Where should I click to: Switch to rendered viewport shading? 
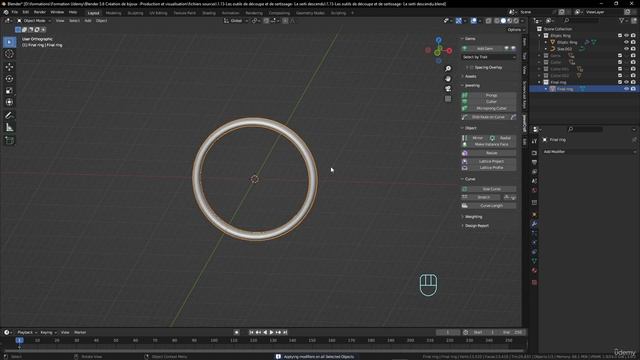pyautogui.click(x=516, y=21)
